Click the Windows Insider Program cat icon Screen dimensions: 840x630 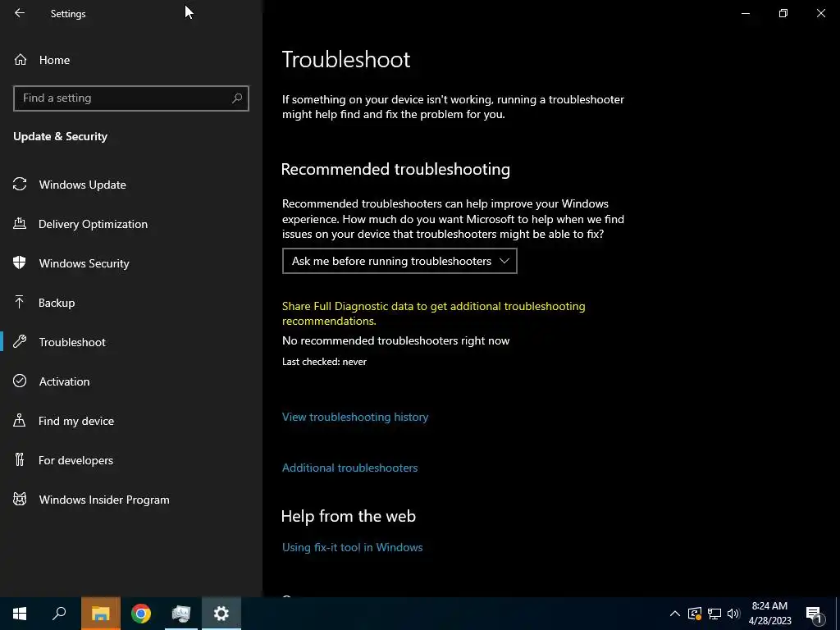pos(20,500)
